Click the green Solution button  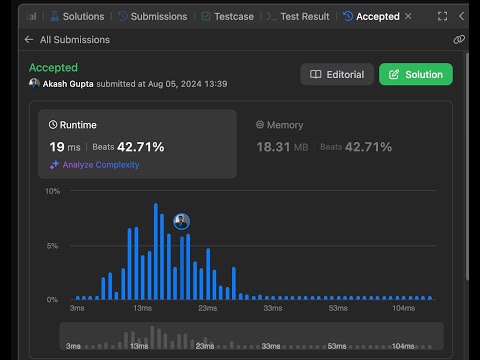416,74
